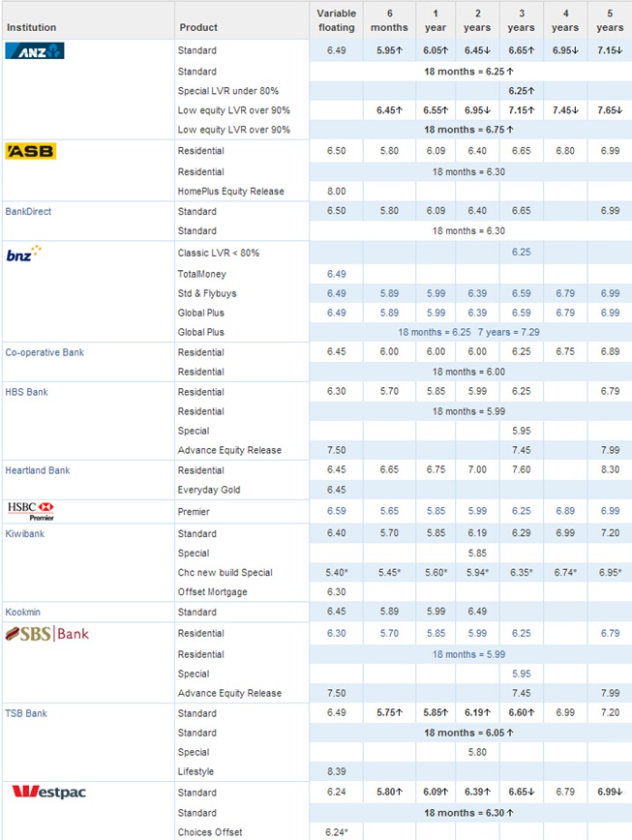
Task: Click the bnz Classic LVR 6.25 rate
Action: [519, 253]
